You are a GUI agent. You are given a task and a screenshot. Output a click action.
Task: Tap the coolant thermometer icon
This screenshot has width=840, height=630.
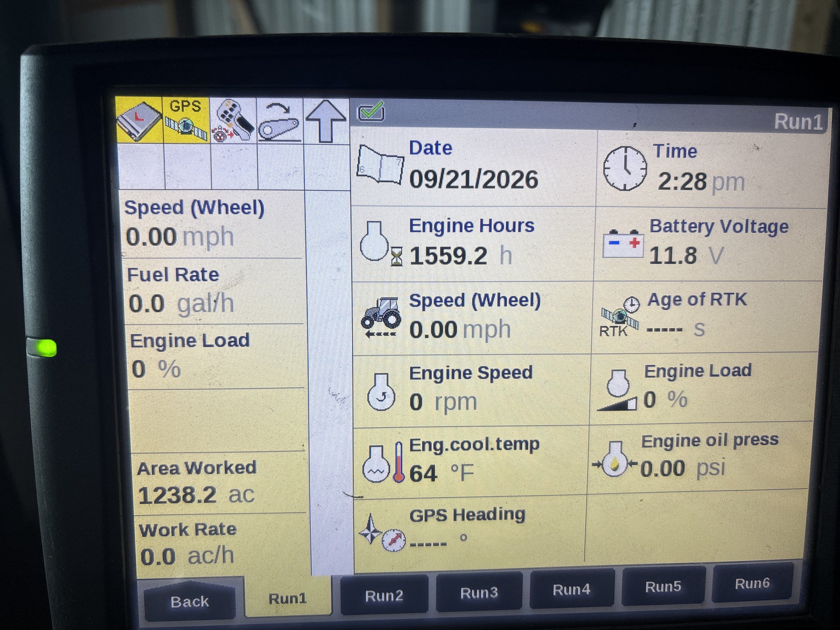(x=383, y=463)
